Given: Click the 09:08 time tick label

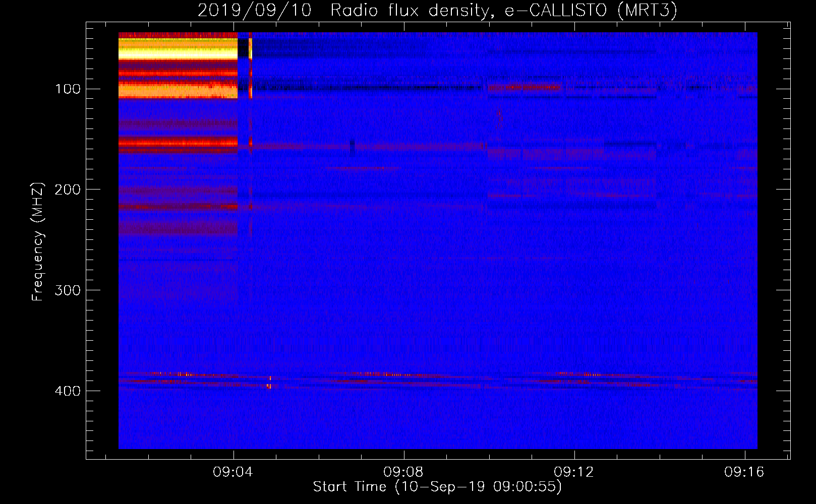Looking at the screenshot, I should point(403,472).
